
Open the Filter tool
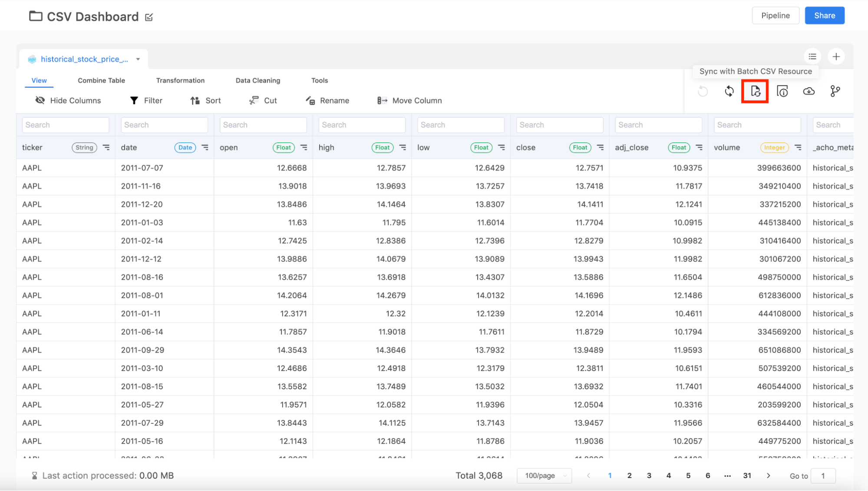point(146,100)
